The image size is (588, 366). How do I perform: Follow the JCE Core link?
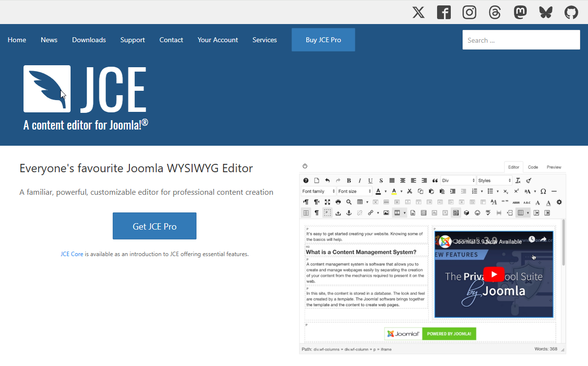pos(72,254)
